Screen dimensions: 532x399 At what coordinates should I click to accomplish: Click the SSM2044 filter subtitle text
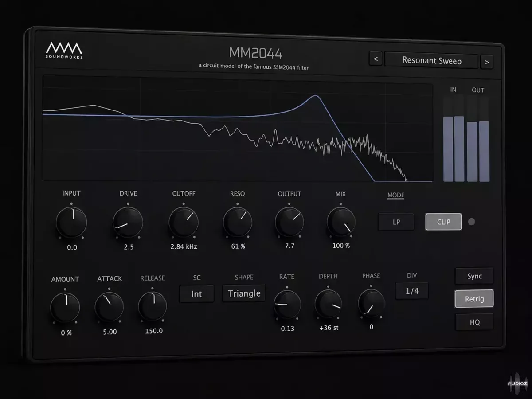click(x=253, y=66)
